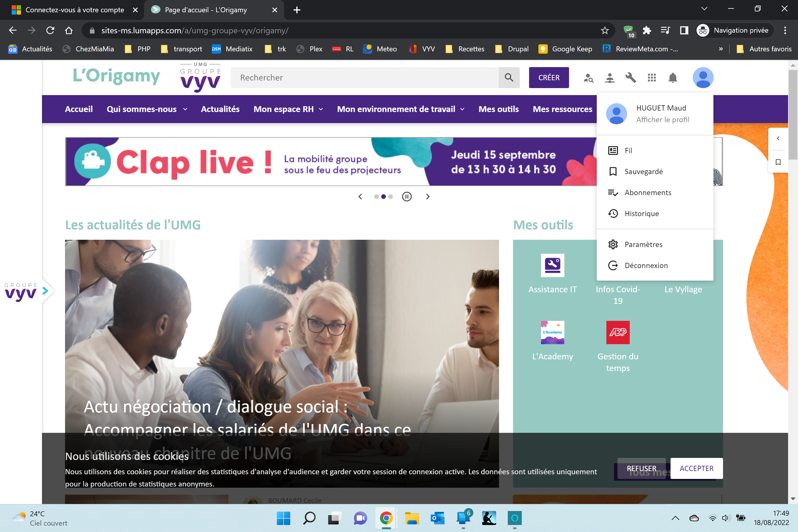The image size is (798, 532).
Task: Open the apps grid launcher icon
Action: [651, 78]
